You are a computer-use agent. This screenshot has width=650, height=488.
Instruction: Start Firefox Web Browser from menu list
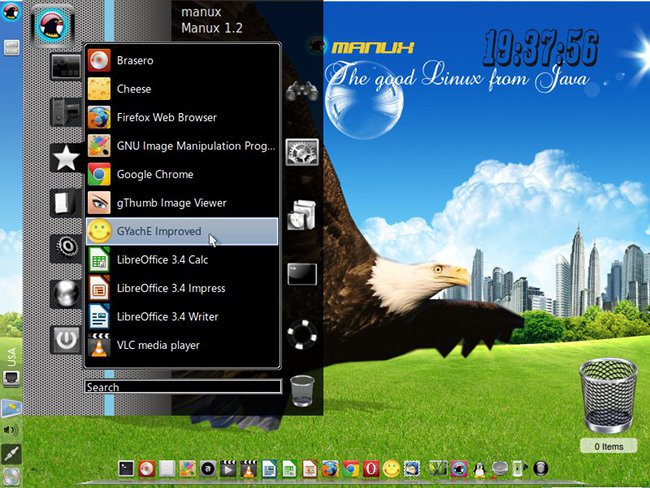click(182, 117)
